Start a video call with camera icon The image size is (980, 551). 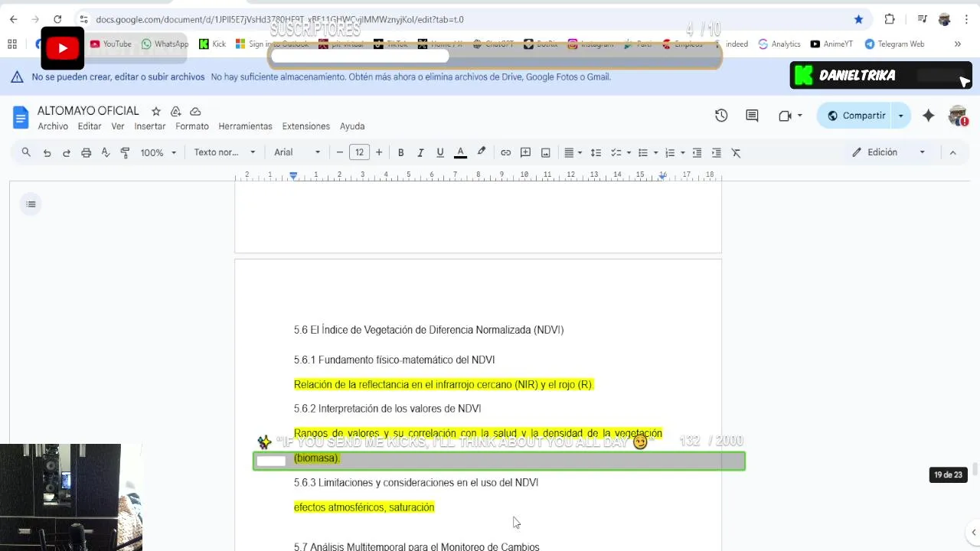(x=785, y=116)
